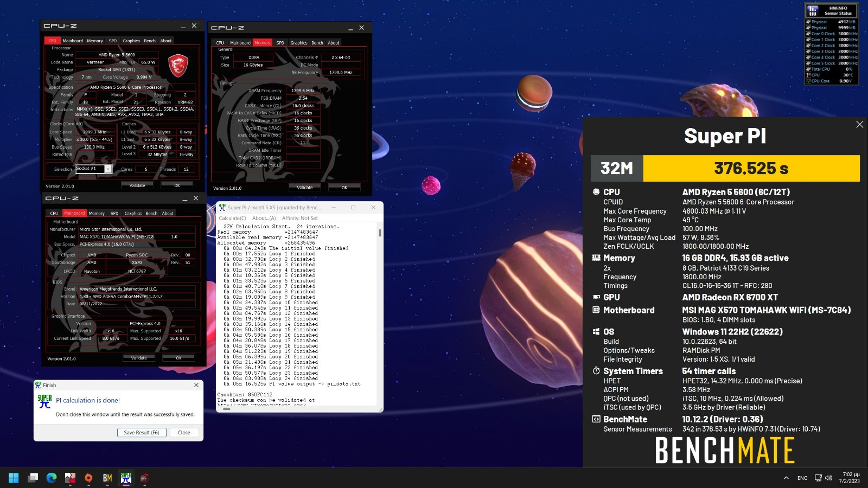Click Validate in the mainboard CPU-Z window
The height and width of the screenshot is (488, 868).
(139, 358)
